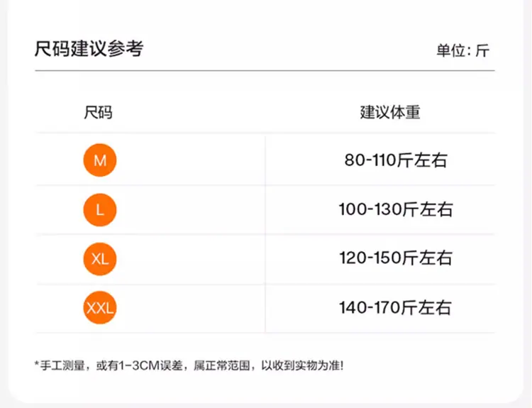
Task: Tap the orange XXL size badge
Action: [x=99, y=308]
